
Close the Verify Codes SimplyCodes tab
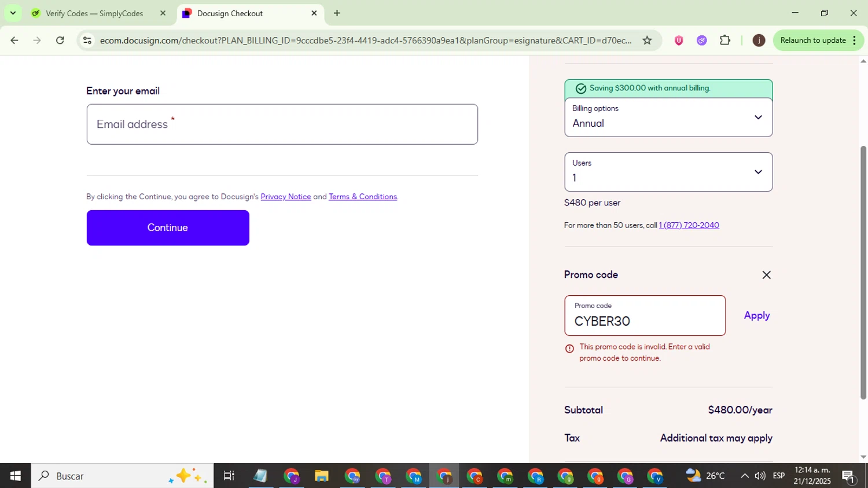click(x=163, y=13)
